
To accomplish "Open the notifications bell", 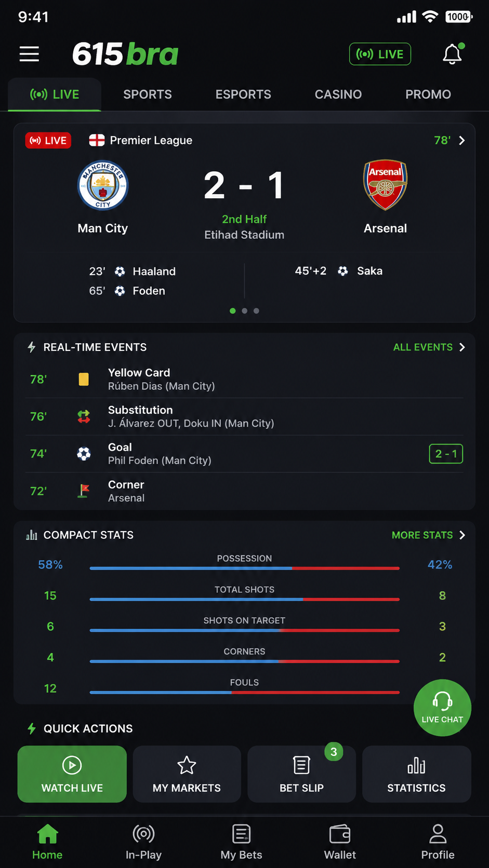I will pyautogui.click(x=453, y=54).
